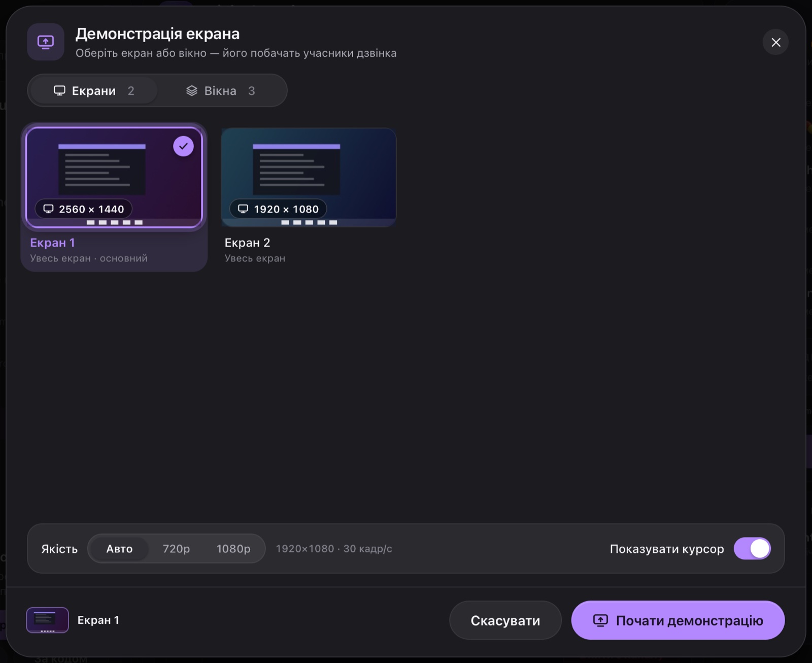Set quality to 1080p

pos(233,549)
